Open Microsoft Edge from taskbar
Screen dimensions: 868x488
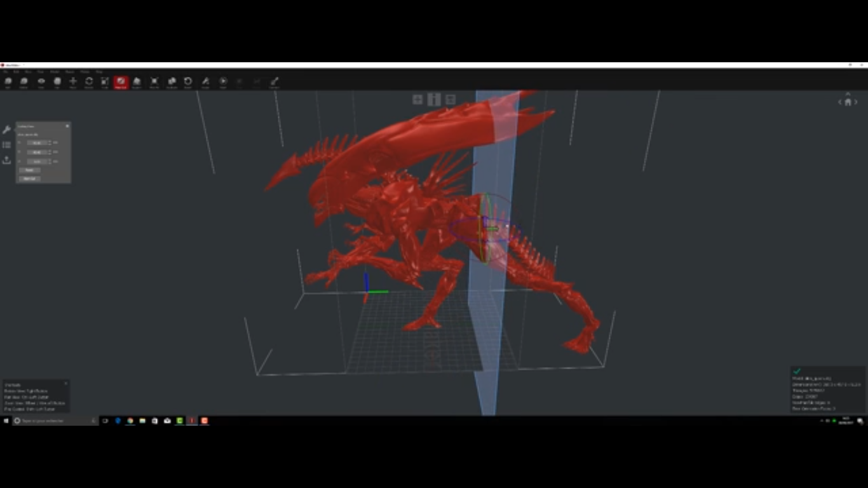click(x=118, y=421)
